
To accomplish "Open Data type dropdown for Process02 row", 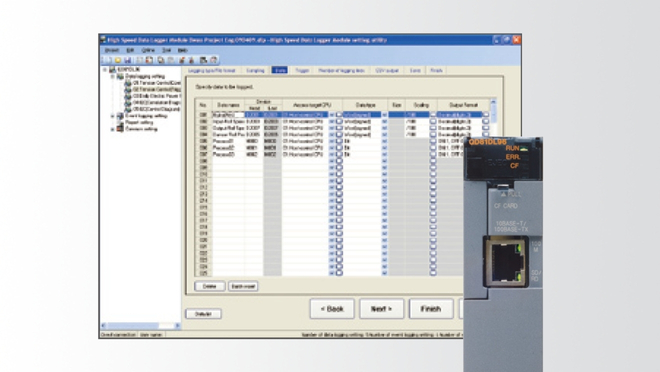I will point(384,148).
